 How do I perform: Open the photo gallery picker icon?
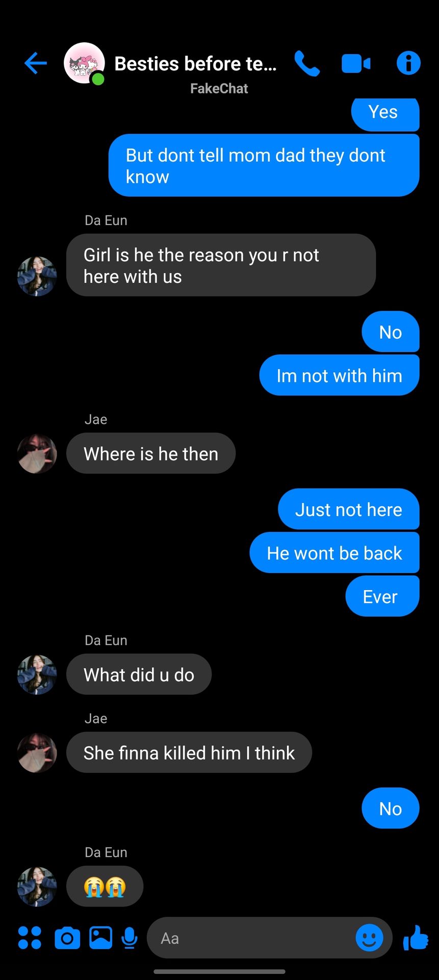101,938
